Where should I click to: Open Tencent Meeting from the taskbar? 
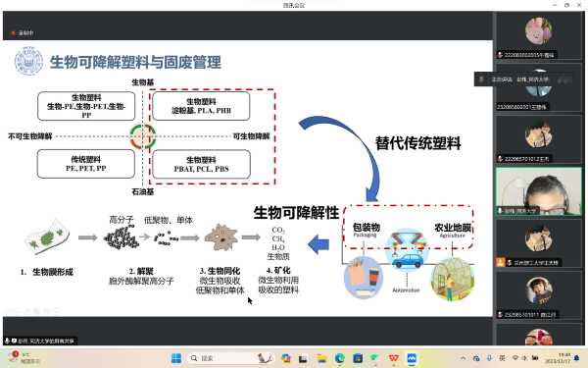412,358
